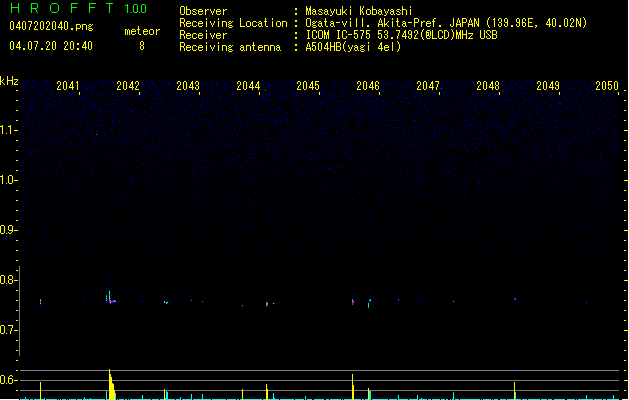Click the meteor count value 8
This screenshot has width=629, height=400.
click(142, 46)
